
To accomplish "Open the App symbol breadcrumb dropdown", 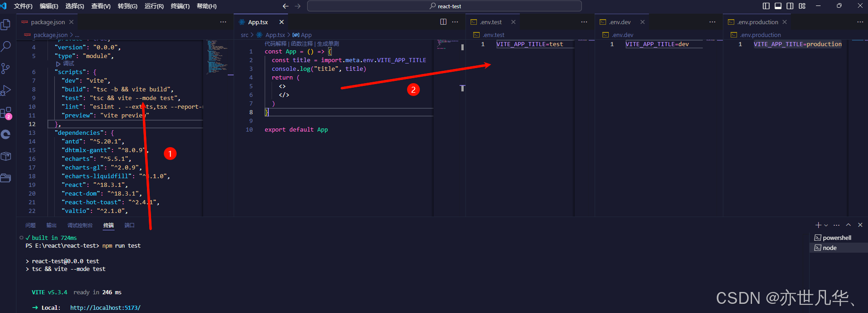I will point(302,35).
